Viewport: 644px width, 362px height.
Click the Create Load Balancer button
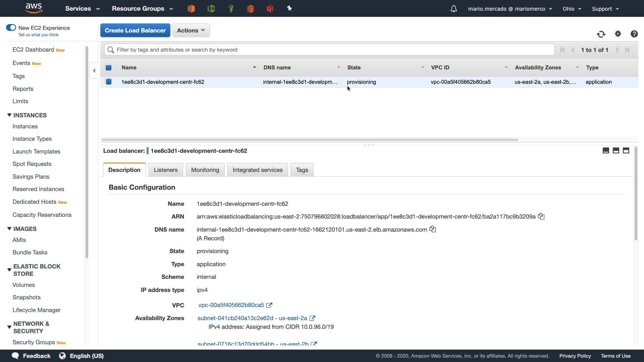(x=135, y=31)
